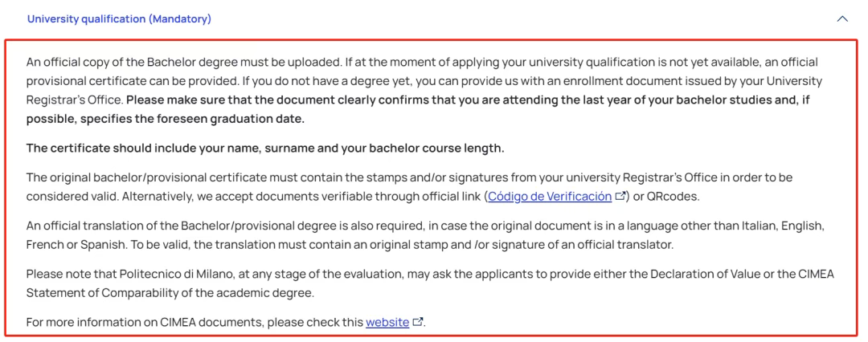The image size is (868, 342).
Task: Click paragraph starting 'Please note that Politecnico'
Action: 321,274
